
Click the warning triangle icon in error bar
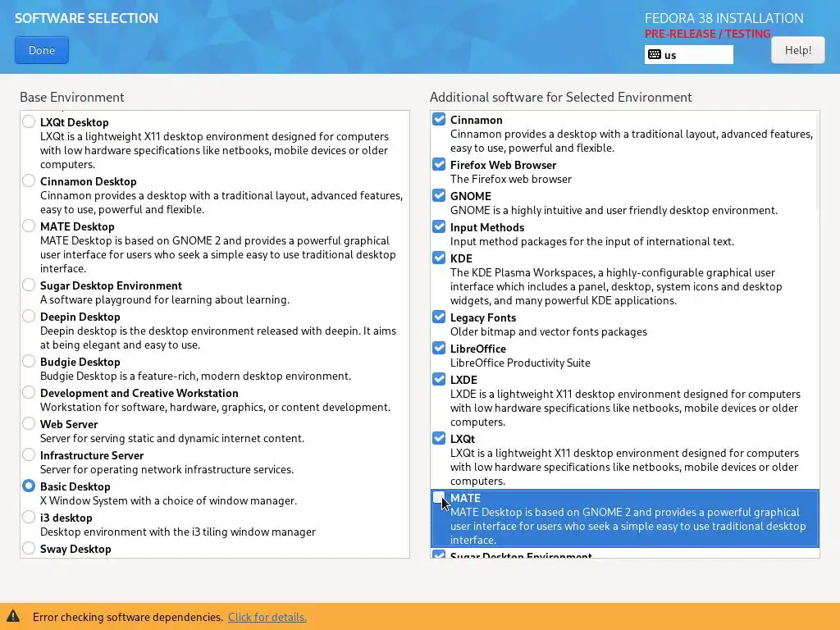13,615
